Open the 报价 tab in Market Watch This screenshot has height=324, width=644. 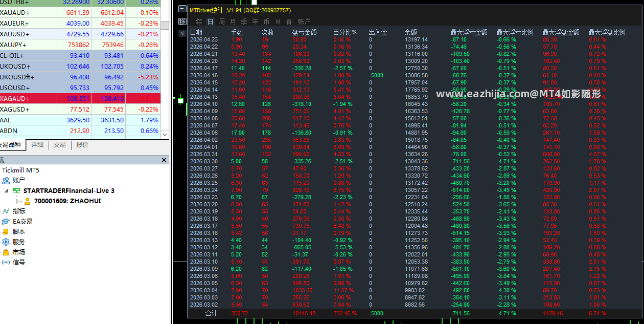click(82, 145)
